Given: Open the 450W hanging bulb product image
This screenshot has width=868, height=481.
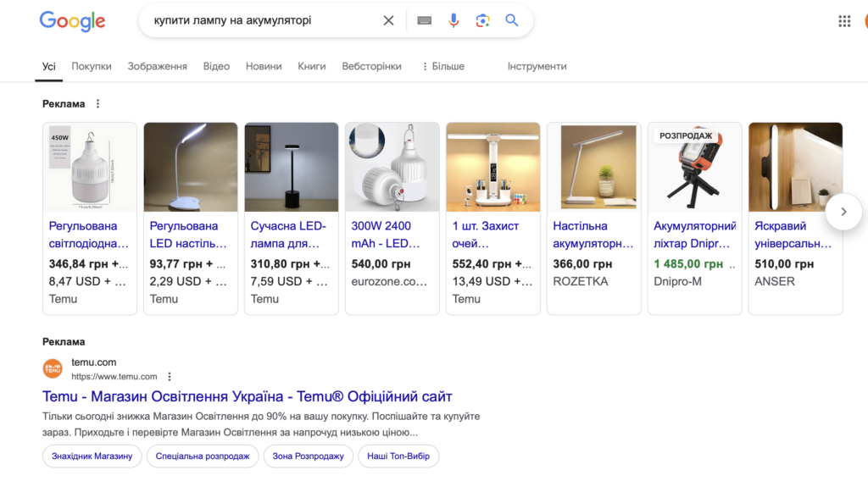Looking at the screenshot, I should point(90,167).
